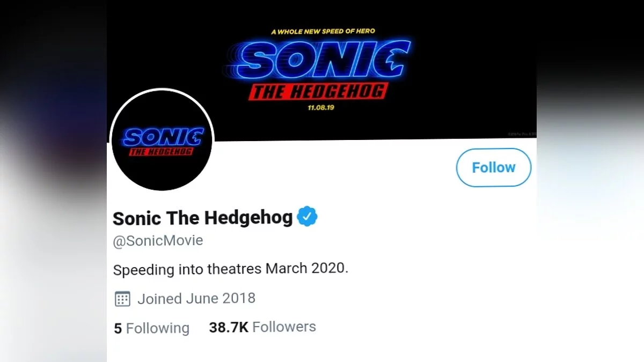The image size is (644, 362).
Task: Click the word 'Followers' in the stats row
Action: coord(284,327)
